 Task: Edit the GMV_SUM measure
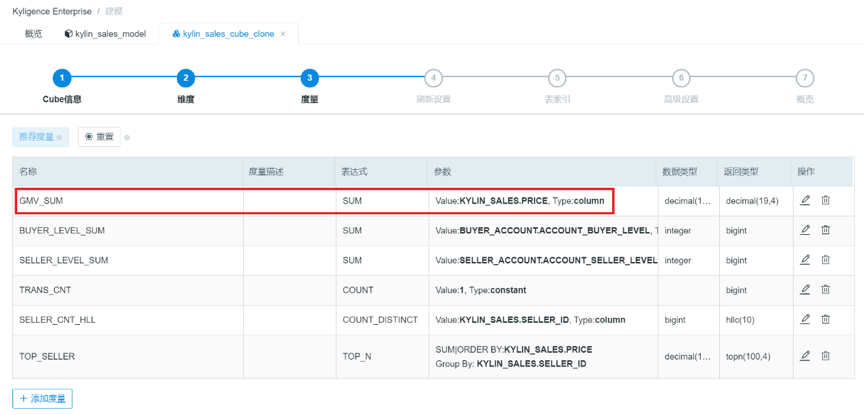805,200
